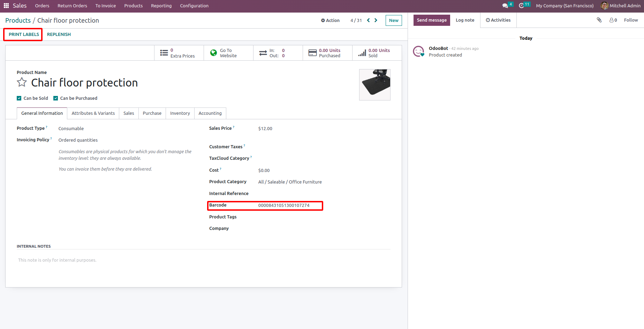Go back via Products breadcrumb link
Viewport: 644px width, 329px height.
[x=18, y=21]
